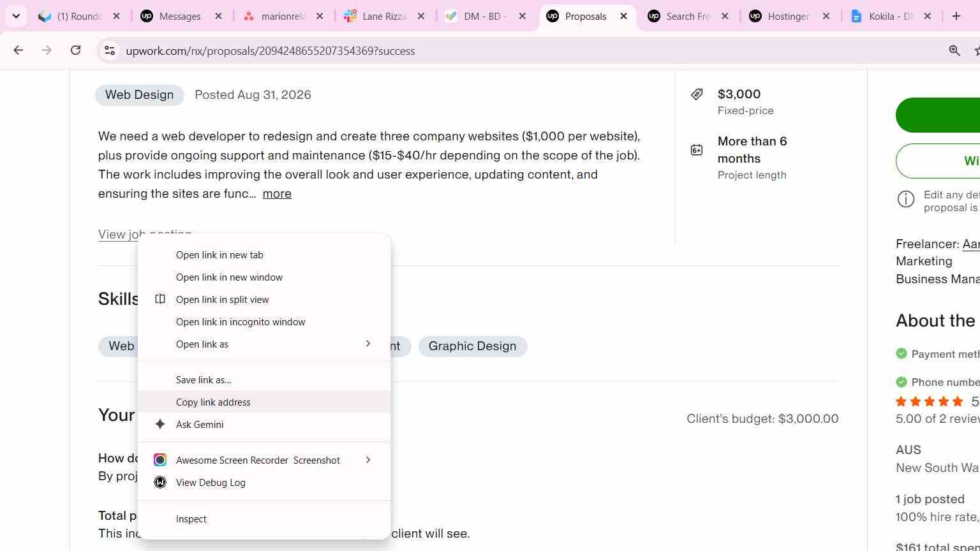This screenshot has height=551, width=980.
Task: Expand the 'Open link as' submenu arrow
Action: (x=368, y=344)
